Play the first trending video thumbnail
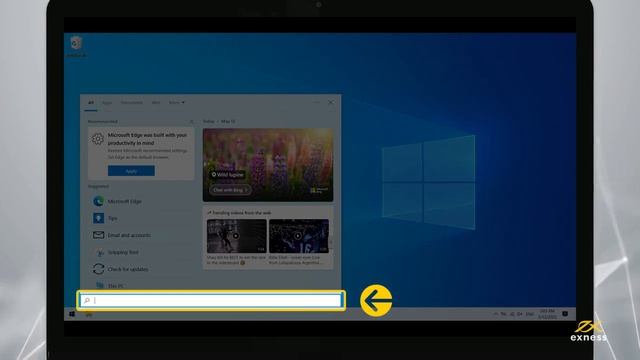The height and width of the screenshot is (360, 640). [x=236, y=236]
